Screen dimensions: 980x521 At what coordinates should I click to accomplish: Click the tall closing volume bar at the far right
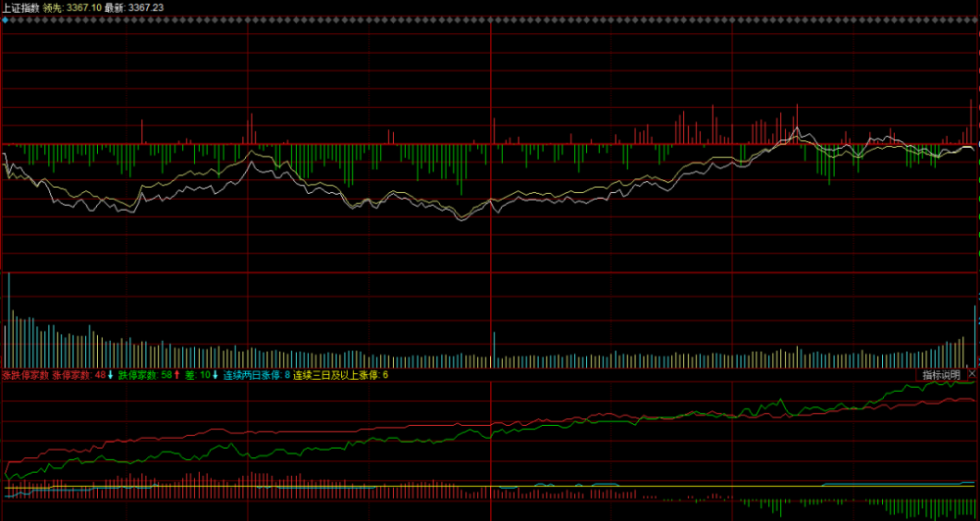click(x=974, y=336)
